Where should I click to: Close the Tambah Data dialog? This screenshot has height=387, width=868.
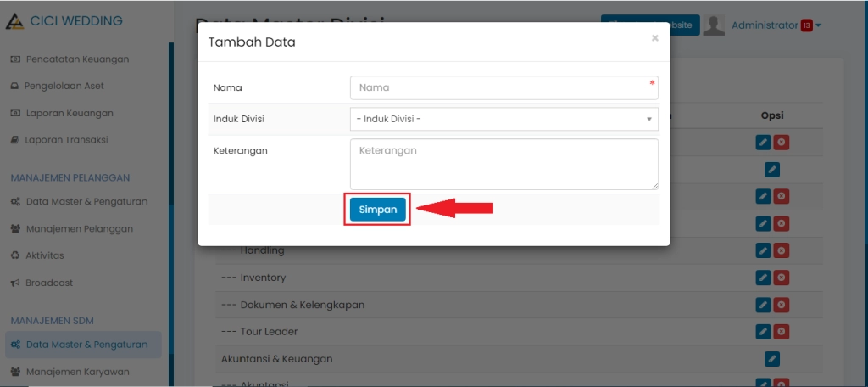click(x=654, y=38)
